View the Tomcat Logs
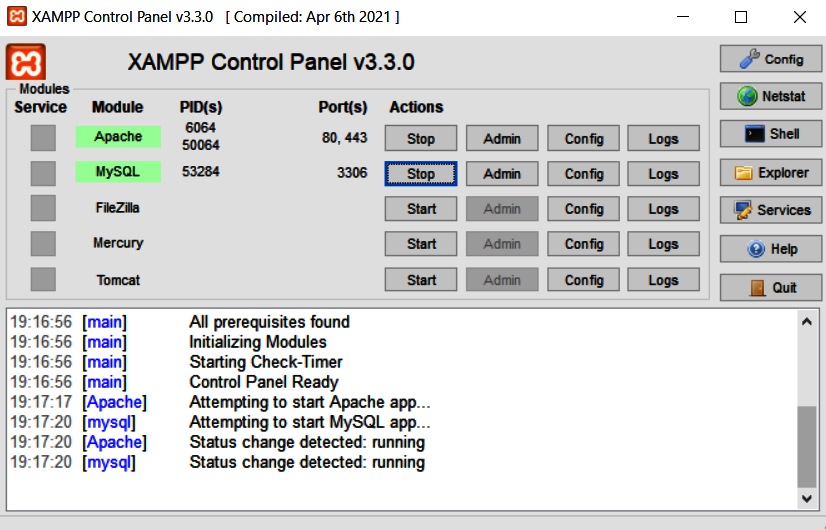The image size is (826, 530). coord(663,280)
